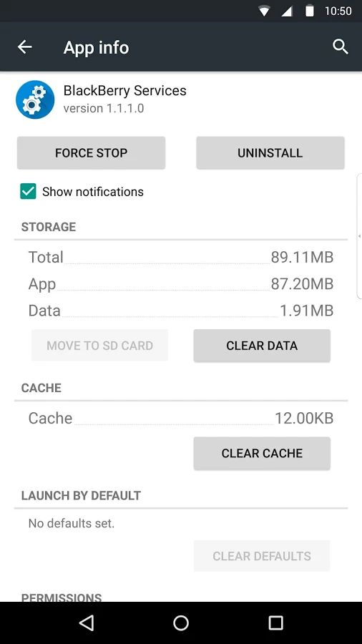The width and height of the screenshot is (362, 644).
Task: Click the UNINSTALL button
Action: pos(270,153)
